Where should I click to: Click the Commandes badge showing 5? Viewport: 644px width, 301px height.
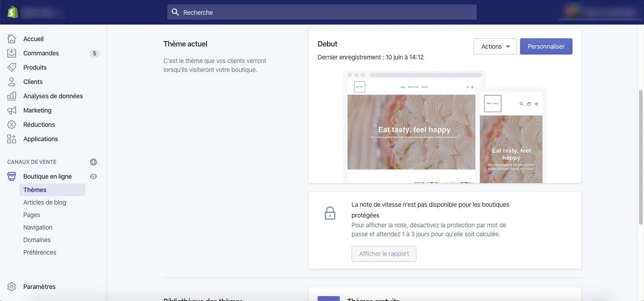click(x=94, y=54)
